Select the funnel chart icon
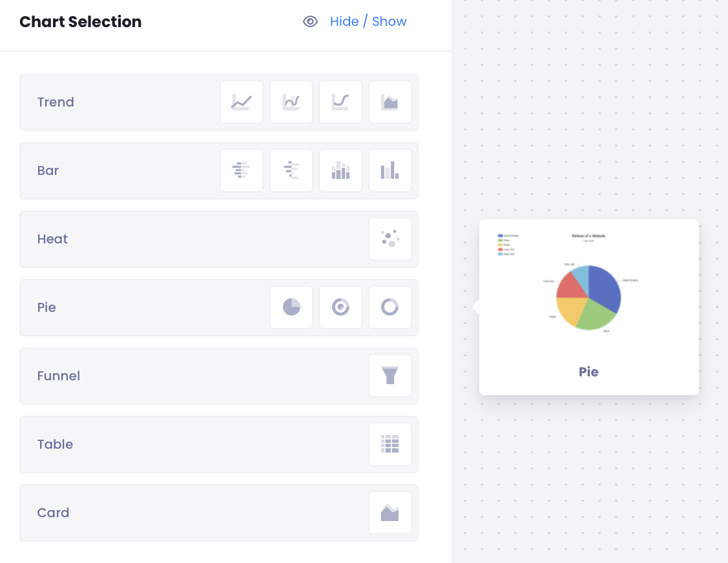Viewport: 728px width, 563px height. [390, 376]
